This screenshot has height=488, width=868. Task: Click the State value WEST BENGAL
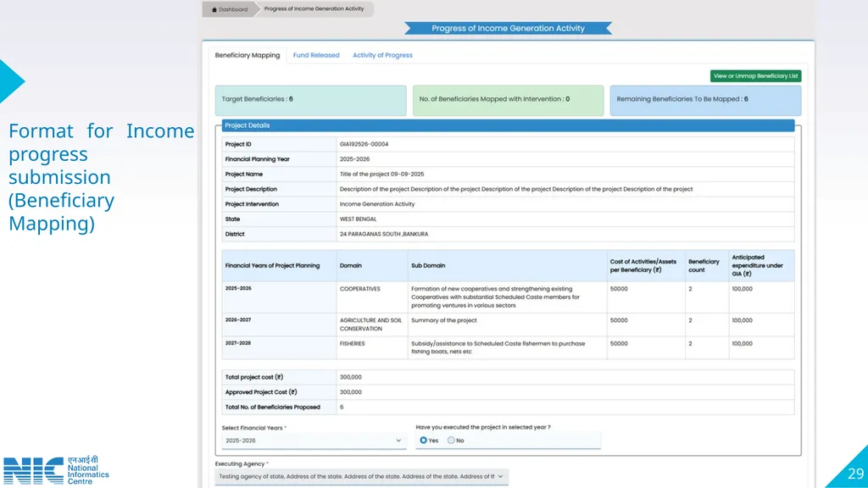tap(358, 219)
